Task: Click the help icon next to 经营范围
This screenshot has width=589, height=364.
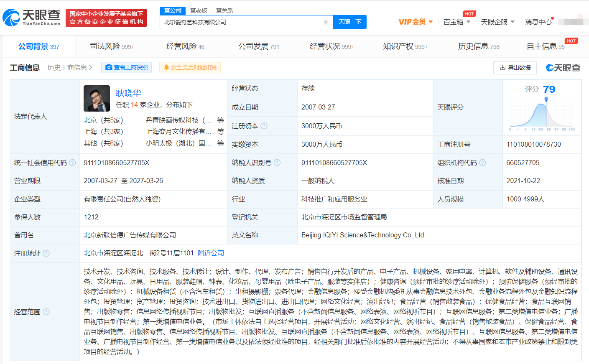Action: (x=46, y=312)
